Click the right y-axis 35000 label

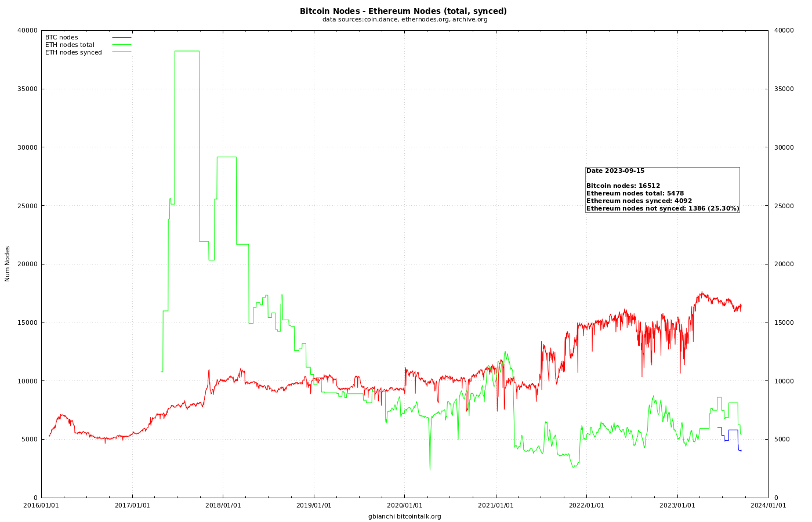(783, 89)
